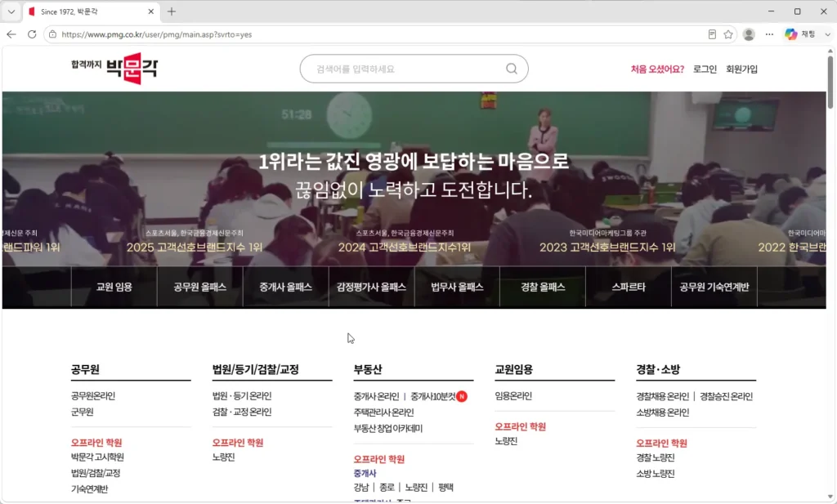Open the 경찰채용 온라인 link
The image size is (837, 504).
click(662, 397)
